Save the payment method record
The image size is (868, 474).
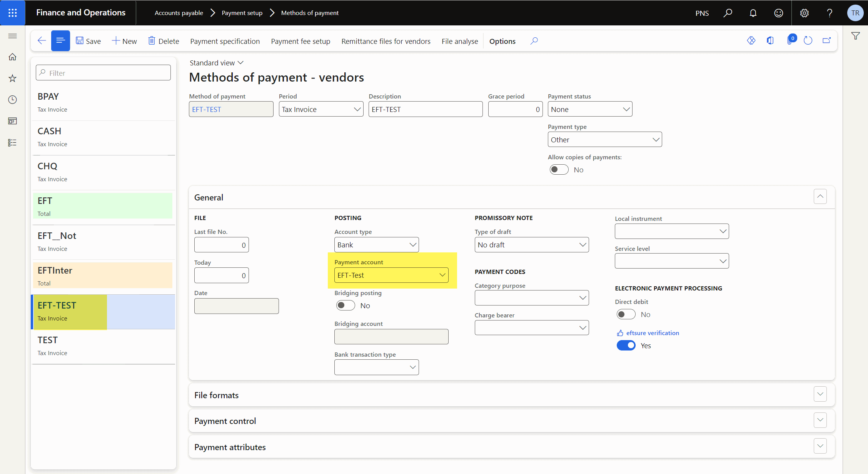88,41
